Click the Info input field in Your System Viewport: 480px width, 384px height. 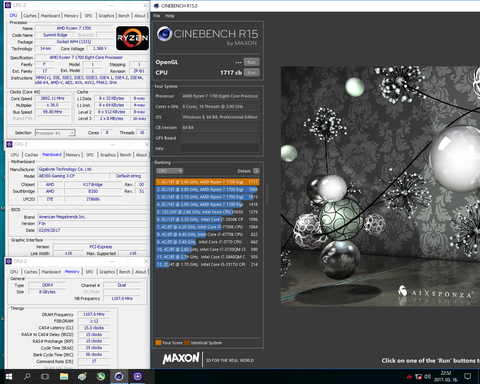(x=220, y=148)
